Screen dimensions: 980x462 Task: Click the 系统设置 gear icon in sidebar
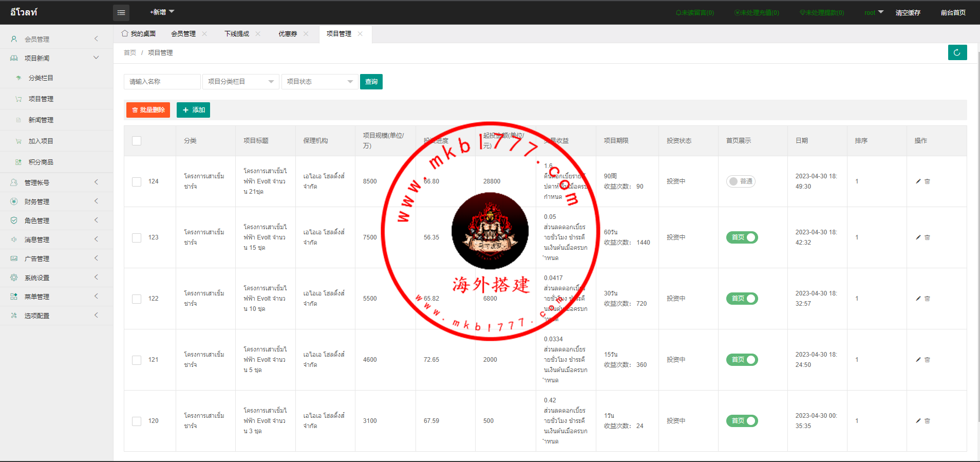pyautogui.click(x=14, y=278)
